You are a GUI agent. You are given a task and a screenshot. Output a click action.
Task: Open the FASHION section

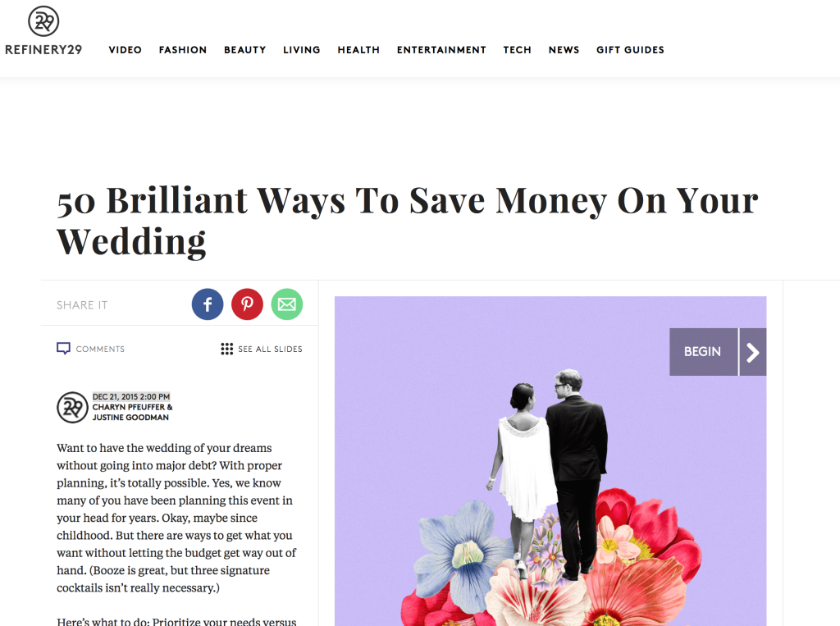183,50
